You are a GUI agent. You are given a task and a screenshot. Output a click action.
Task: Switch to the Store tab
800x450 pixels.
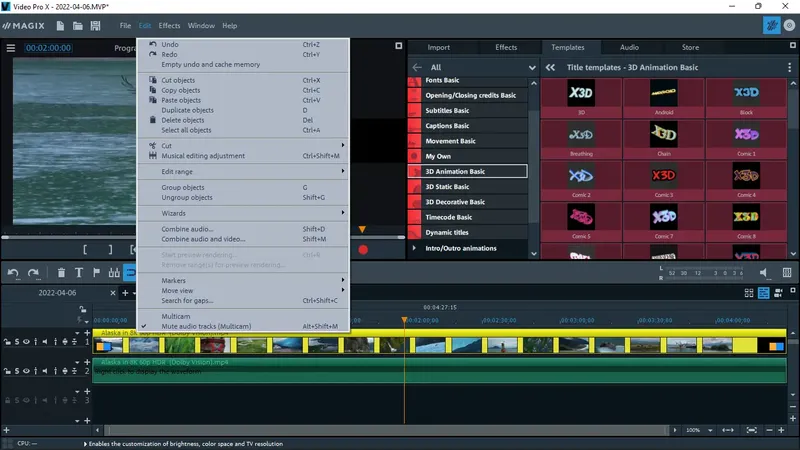point(690,47)
